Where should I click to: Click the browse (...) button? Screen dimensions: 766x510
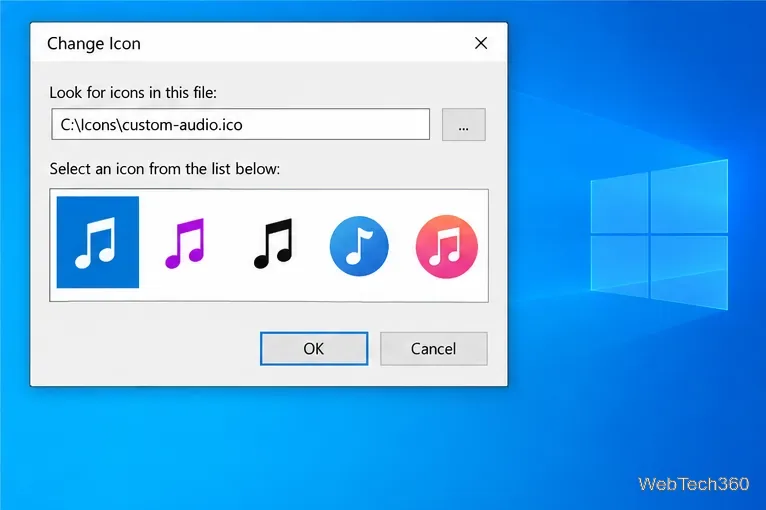point(464,125)
